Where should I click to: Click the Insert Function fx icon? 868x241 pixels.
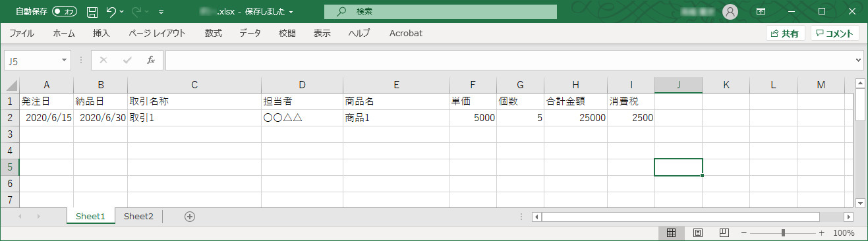[150, 60]
